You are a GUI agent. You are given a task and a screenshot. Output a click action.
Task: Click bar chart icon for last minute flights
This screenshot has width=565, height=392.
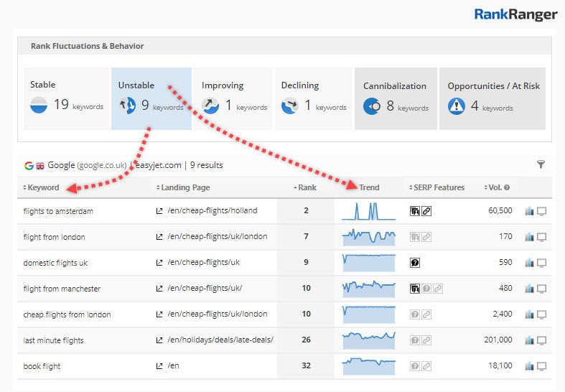(530, 340)
